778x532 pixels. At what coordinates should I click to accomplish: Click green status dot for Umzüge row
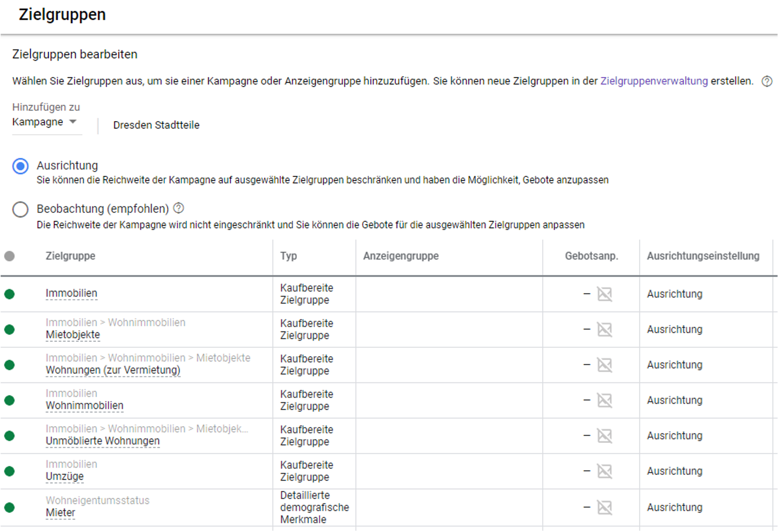[x=9, y=471]
